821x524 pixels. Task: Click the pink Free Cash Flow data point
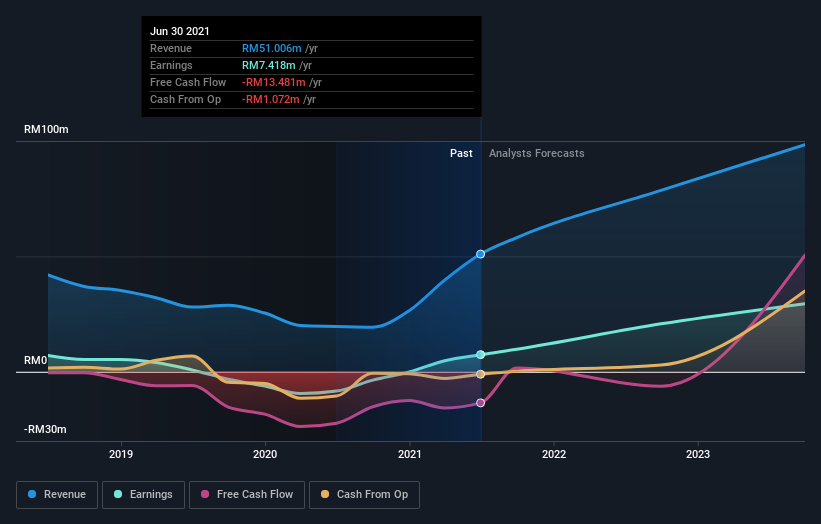(481, 403)
